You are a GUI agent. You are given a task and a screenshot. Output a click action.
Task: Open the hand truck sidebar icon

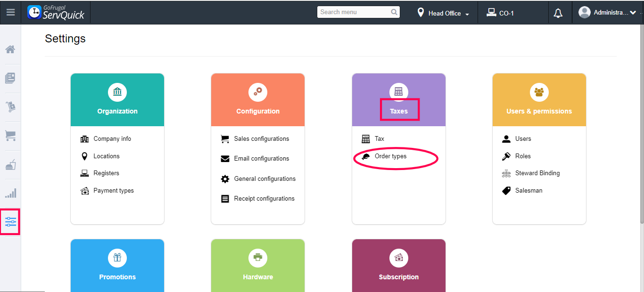pos(10,107)
